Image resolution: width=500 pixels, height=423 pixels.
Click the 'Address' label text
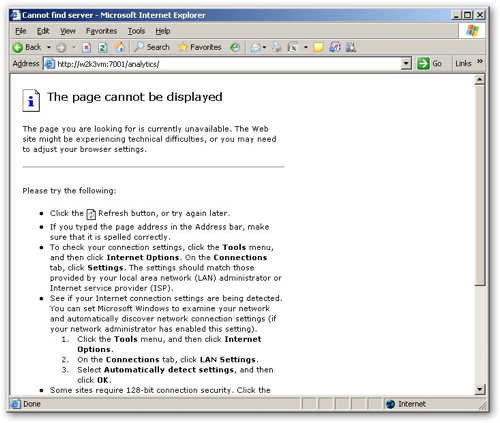click(x=26, y=63)
